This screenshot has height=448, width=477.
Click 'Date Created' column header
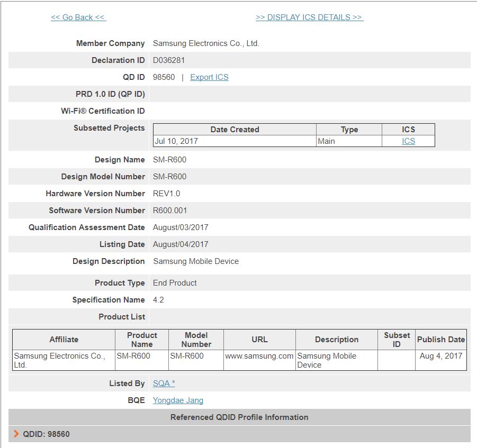235,130
